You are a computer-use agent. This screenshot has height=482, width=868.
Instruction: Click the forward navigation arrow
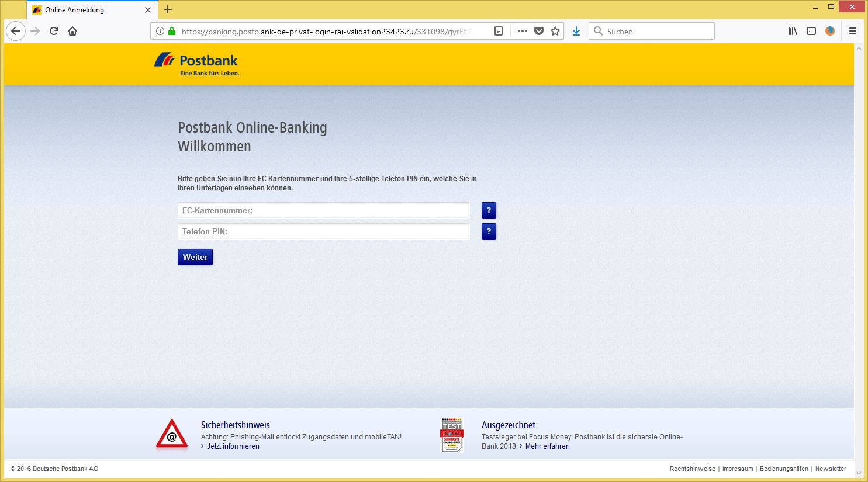click(35, 31)
